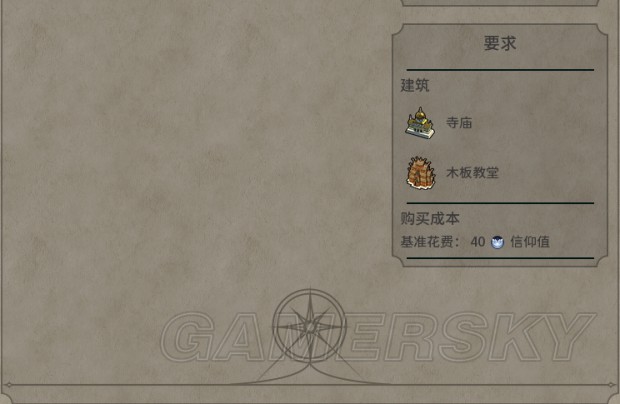Open the 寺庙 text link
The width and height of the screenshot is (620, 404).
pyautogui.click(x=459, y=123)
